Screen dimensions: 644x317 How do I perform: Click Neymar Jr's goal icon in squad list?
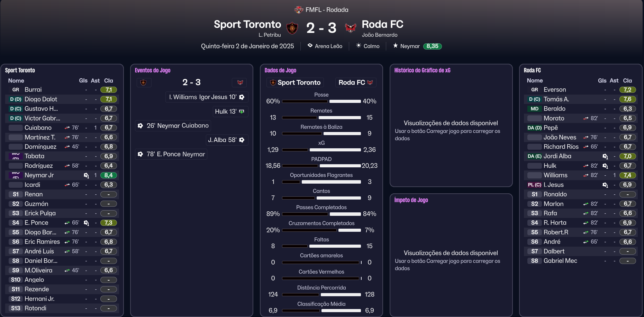86,176
